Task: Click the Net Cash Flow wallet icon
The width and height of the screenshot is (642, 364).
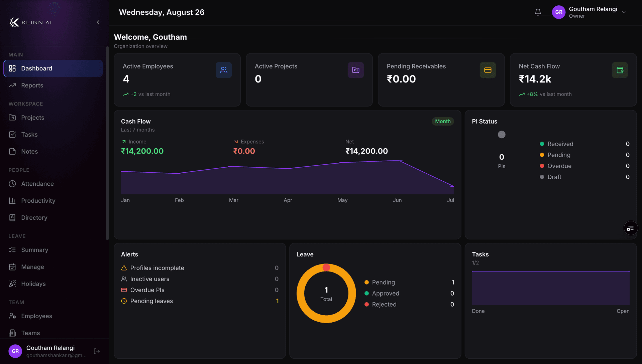Action: pos(620,70)
